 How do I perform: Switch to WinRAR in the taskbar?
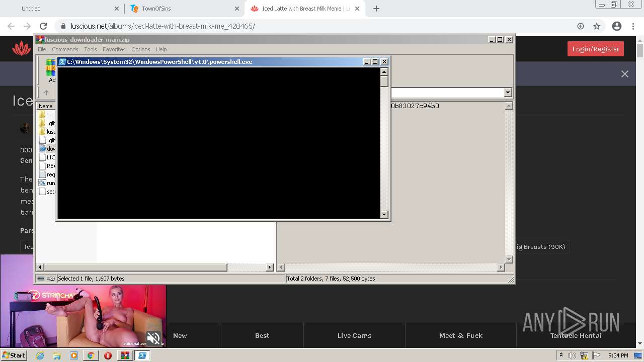tap(125, 355)
